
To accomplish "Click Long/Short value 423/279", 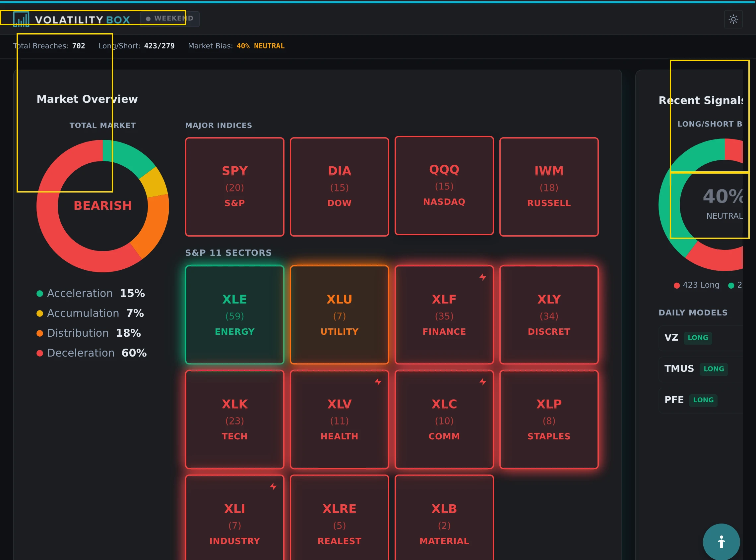I will [x=159, y=46].
